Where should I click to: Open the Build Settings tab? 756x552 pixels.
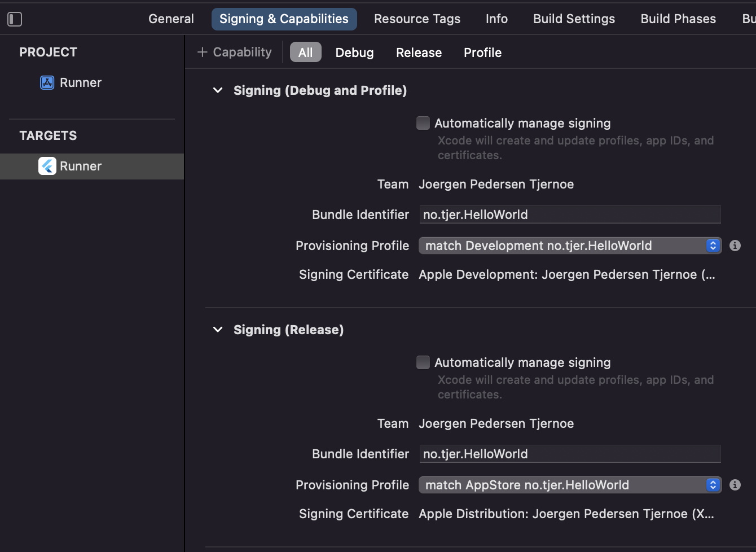point(574,19)
